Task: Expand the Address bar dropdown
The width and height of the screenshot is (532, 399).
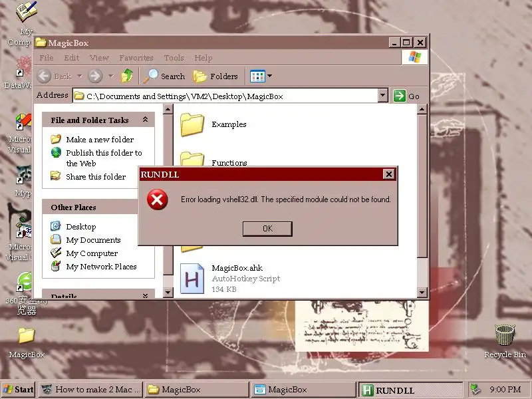Action: click(x=383, y=96)
